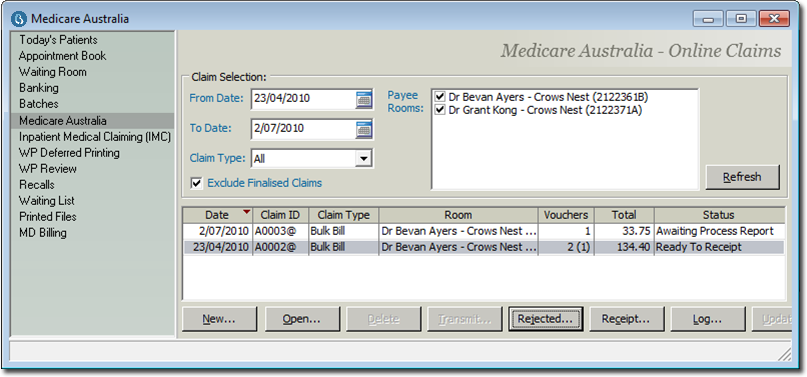
Task: Open the From Date calendar picker
Action: point(364,99)
